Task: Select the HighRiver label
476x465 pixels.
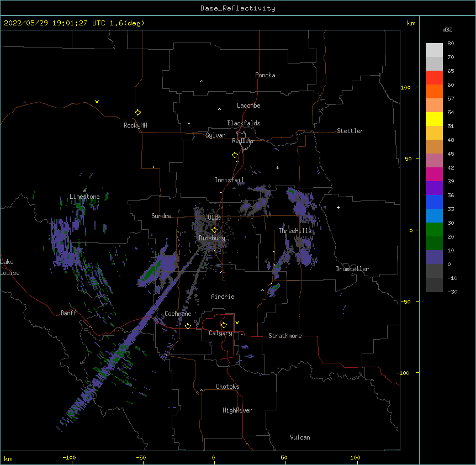Action: click(x=237, y=410)
